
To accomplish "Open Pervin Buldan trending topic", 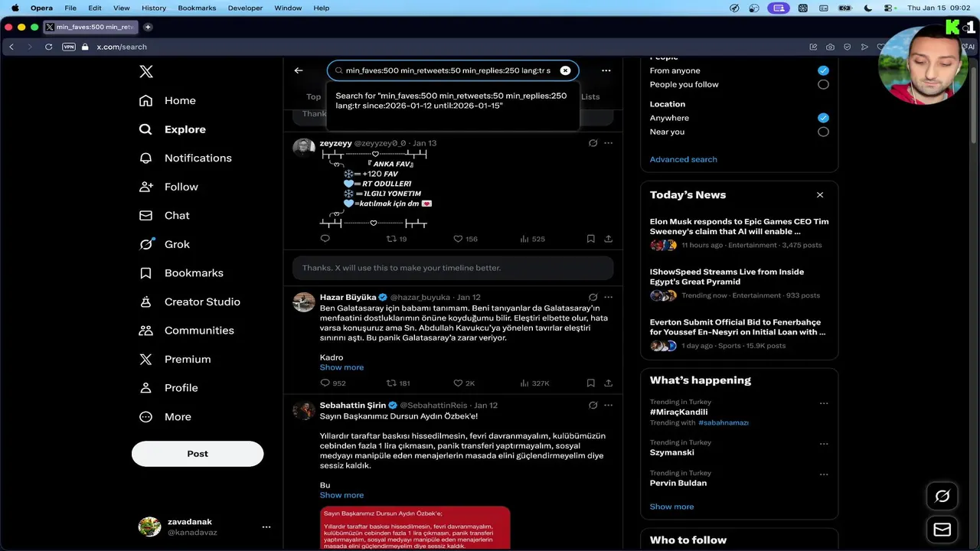I will (x=678, y=483).
